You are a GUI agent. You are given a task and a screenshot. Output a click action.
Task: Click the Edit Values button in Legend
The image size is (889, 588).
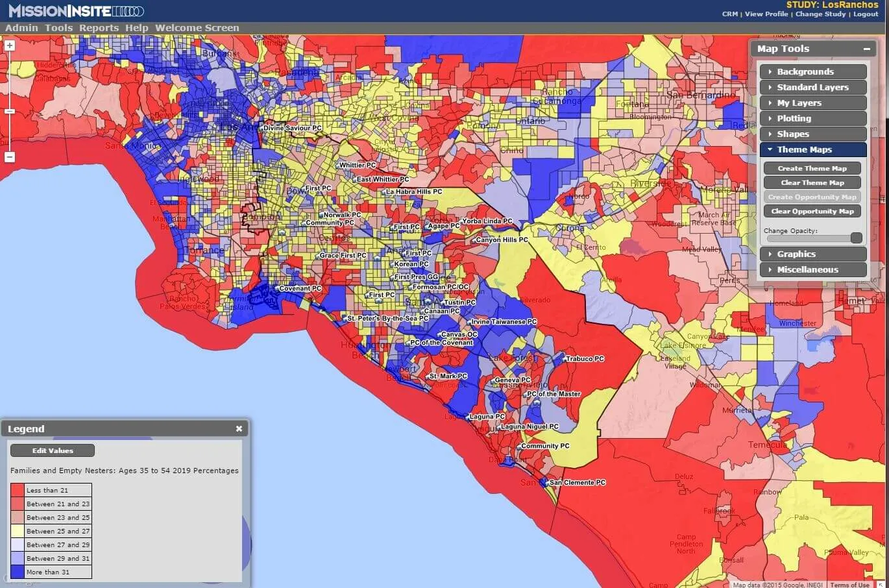point(53,450)
